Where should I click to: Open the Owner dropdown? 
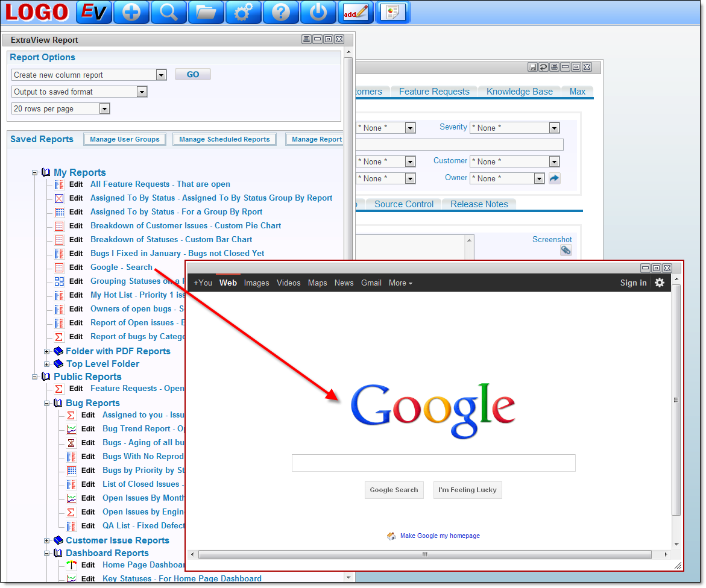coord(539,178)
